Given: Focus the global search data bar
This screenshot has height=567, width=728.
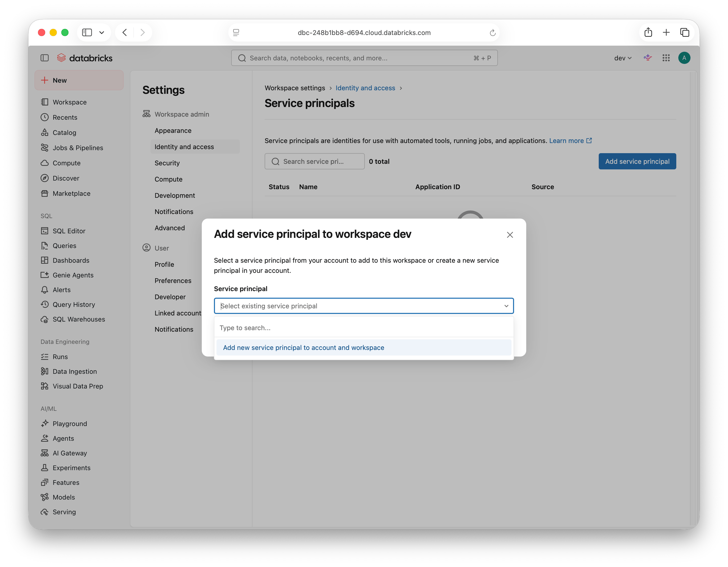Looking at the screenshot, I should coord(364,58).
